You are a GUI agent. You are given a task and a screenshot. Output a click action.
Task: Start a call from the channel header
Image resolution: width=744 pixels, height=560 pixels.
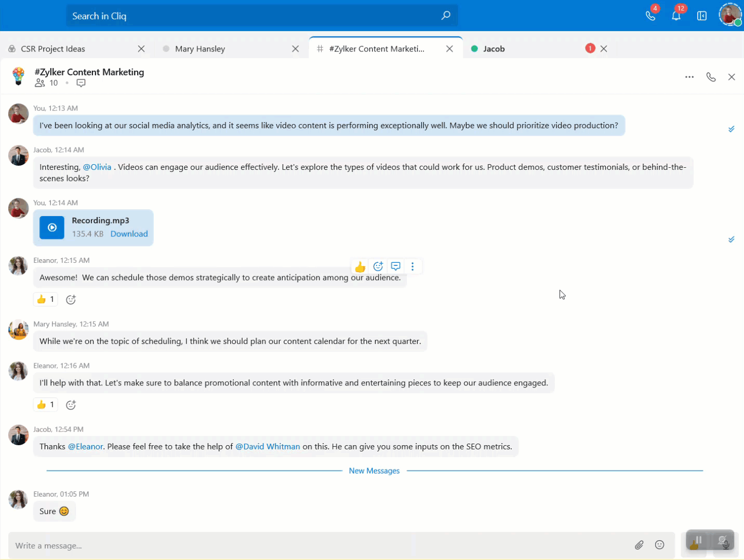(x=711, y=77)
